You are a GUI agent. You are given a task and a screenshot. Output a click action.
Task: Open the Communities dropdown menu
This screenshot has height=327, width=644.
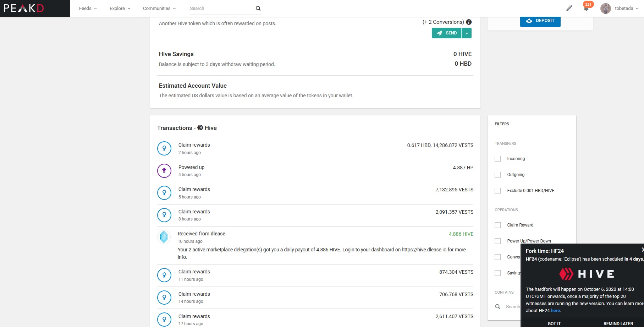point(159,8)
